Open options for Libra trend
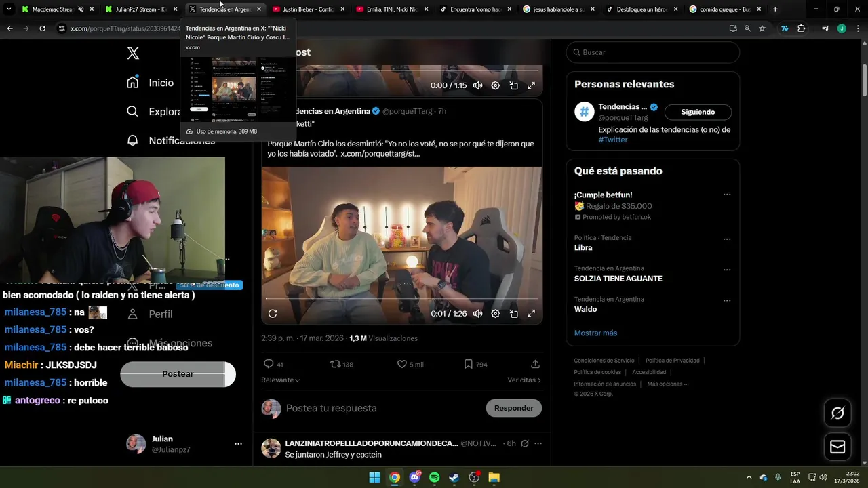868x488 pixels. point(727,239)
